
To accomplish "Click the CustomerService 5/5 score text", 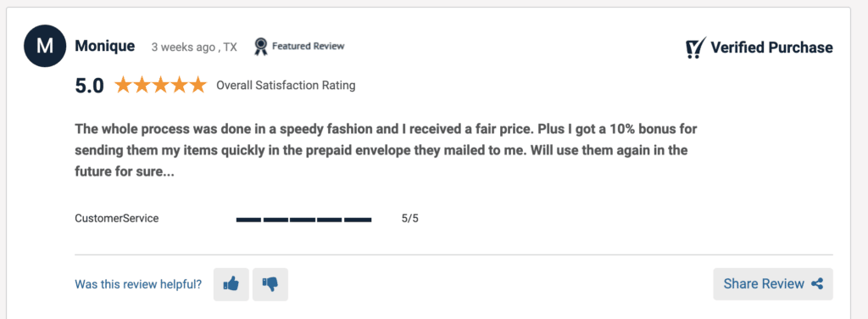I will point(410,218).
